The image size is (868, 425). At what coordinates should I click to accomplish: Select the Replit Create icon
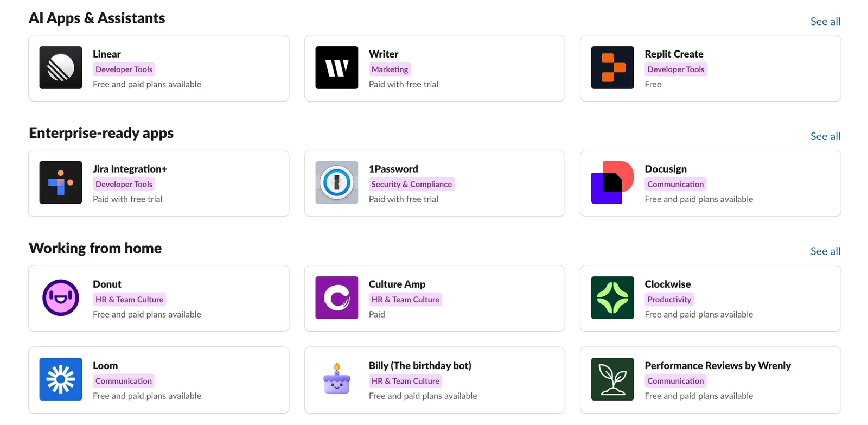[x=612, y=67]
